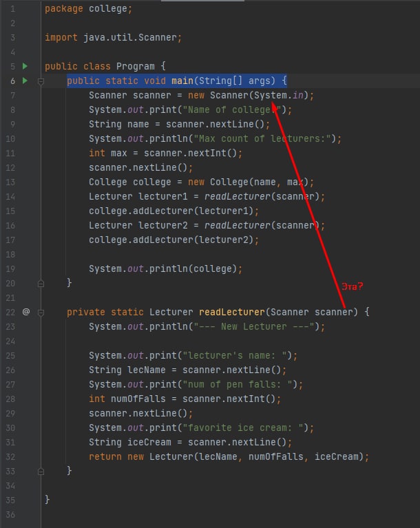Click the 'package' keyword on the first line
This screenshot has height=528, width=420.
pyautogui.click(x=63, y=8)
